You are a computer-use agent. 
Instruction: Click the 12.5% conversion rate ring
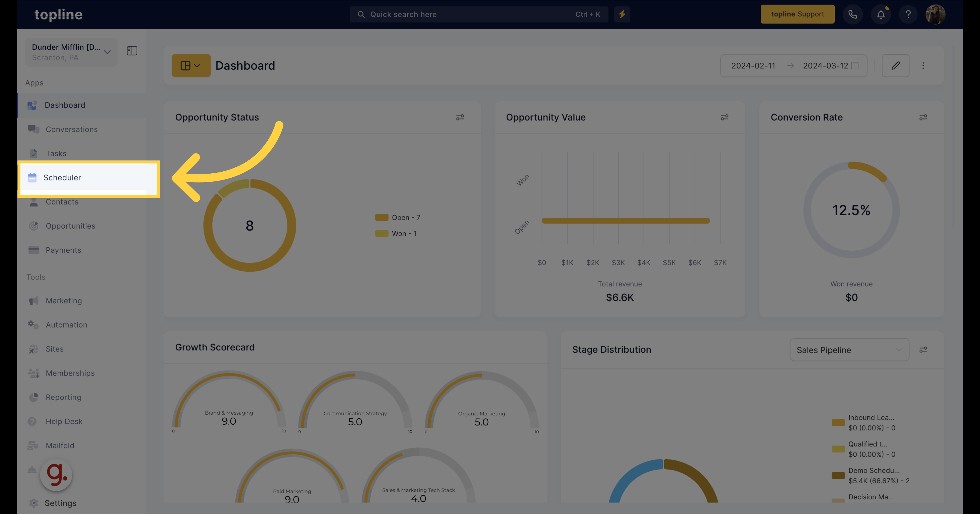[851, 210]
